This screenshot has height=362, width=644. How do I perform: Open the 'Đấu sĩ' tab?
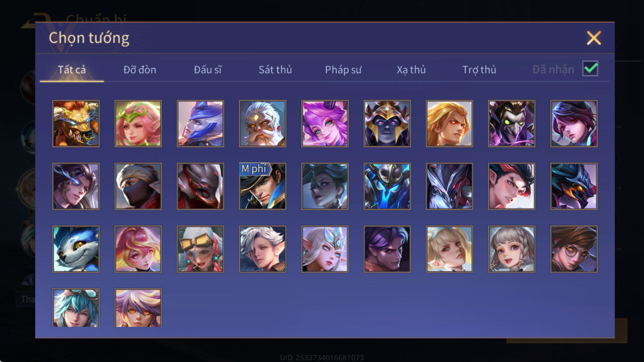click(208, 70)
